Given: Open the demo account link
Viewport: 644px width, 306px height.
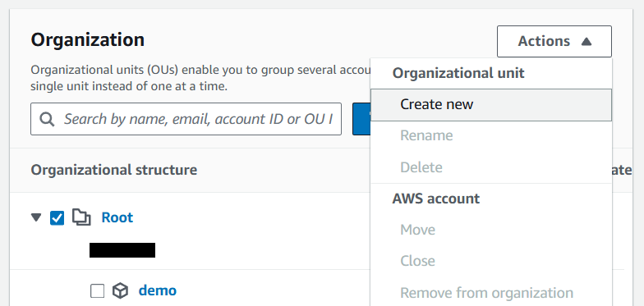Looking at the screenshot, I should coord(158,290).
